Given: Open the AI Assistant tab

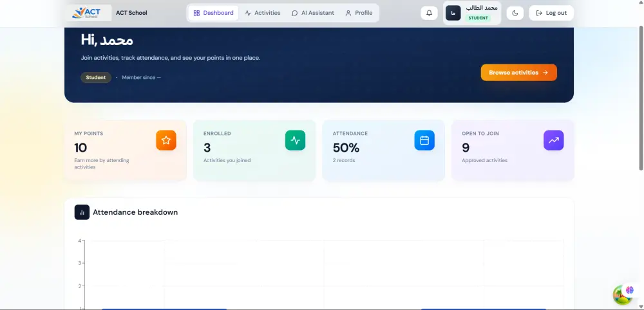Looking at the screenshot, I should [x=312, y=13].
